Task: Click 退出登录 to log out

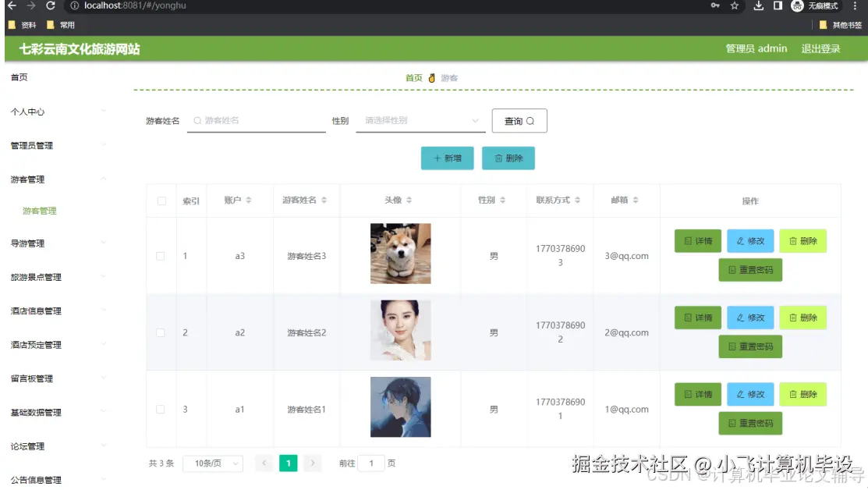Action: point(820,48)
